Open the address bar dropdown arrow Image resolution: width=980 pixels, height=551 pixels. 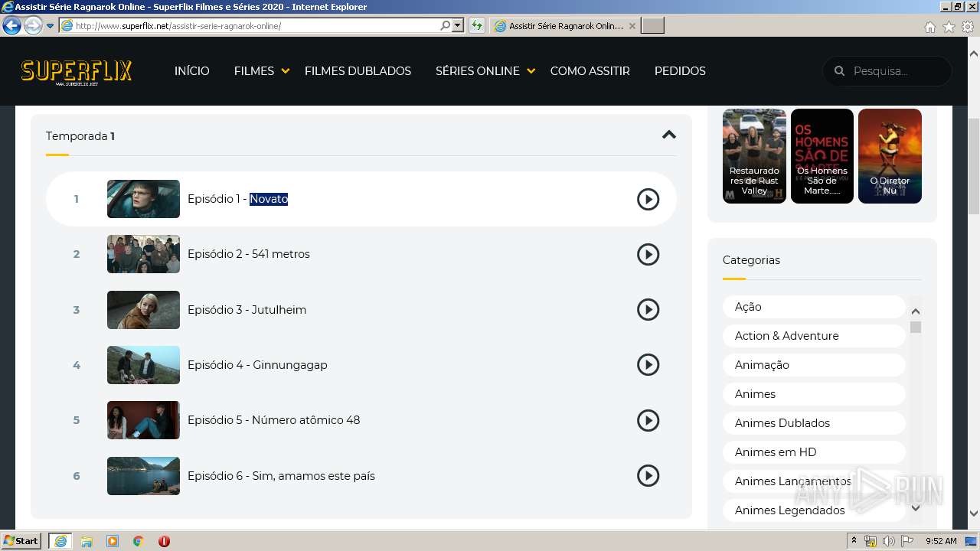(x=458, y=26)
